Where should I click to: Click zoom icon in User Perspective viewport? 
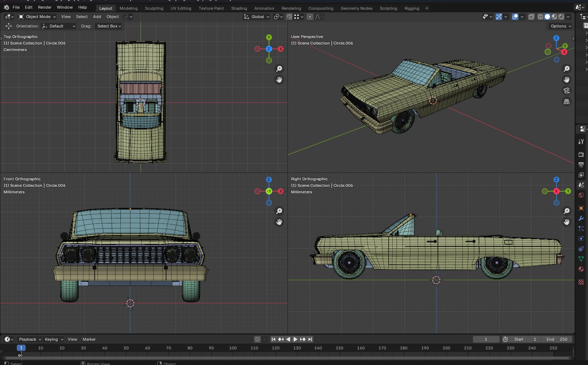click(x=567, y=69)
